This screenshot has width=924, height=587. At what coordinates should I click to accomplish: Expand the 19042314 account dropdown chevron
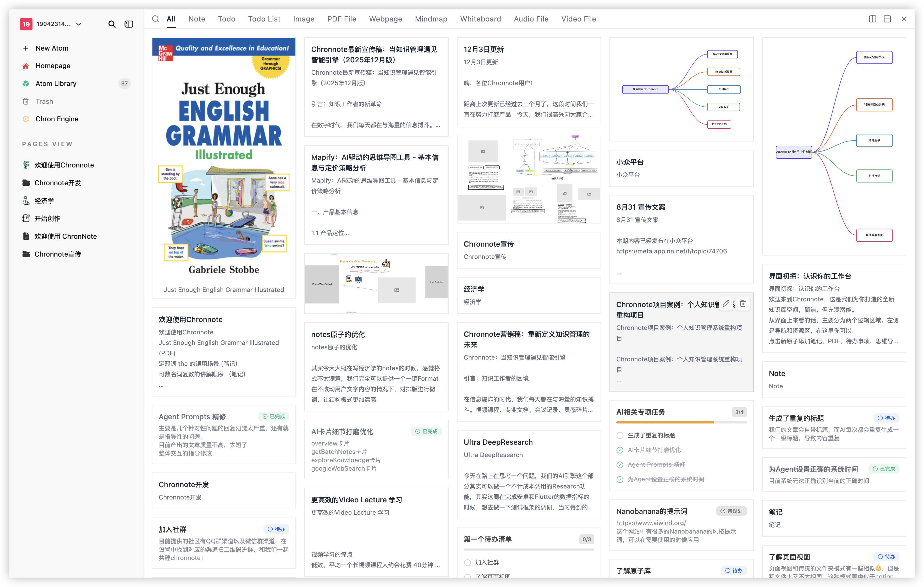pyautogui.click(x=79, y=24)
